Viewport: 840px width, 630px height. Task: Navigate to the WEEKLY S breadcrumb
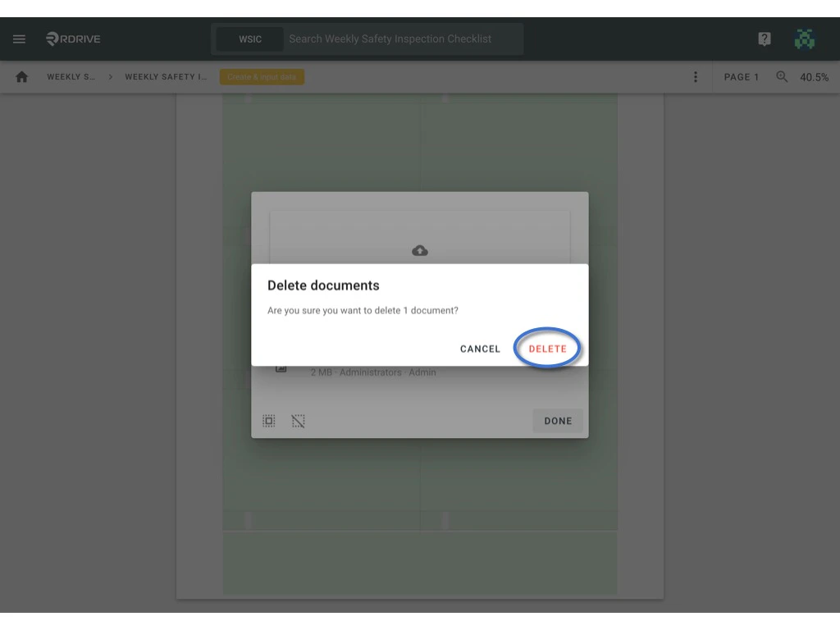click(70, 76)
